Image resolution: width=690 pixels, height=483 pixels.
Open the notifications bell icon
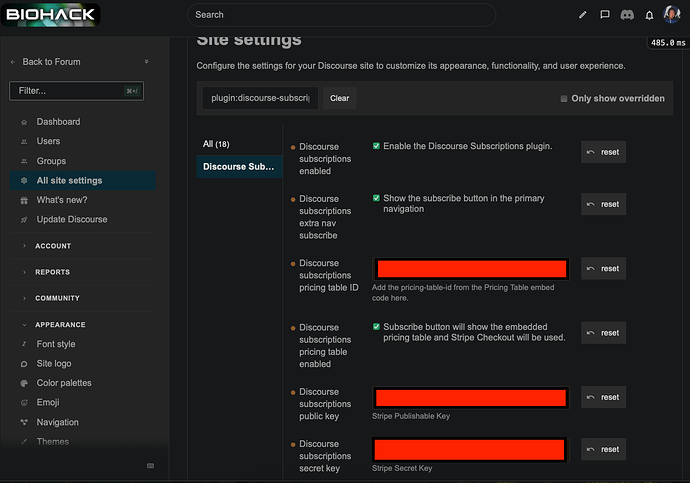point(649,15)
